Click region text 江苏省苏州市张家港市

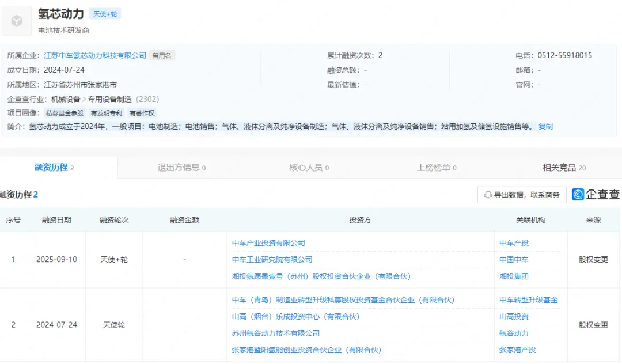point(80,85)
